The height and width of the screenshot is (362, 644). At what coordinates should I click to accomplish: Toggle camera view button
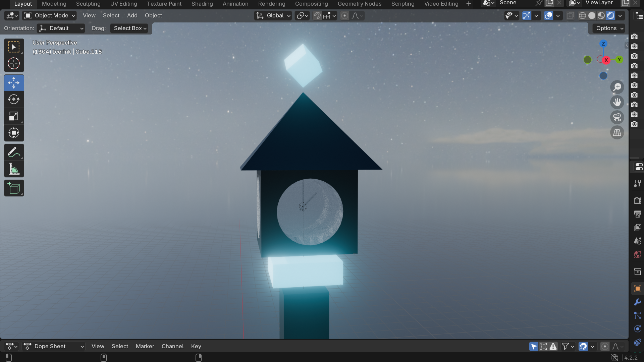point(617,118)
